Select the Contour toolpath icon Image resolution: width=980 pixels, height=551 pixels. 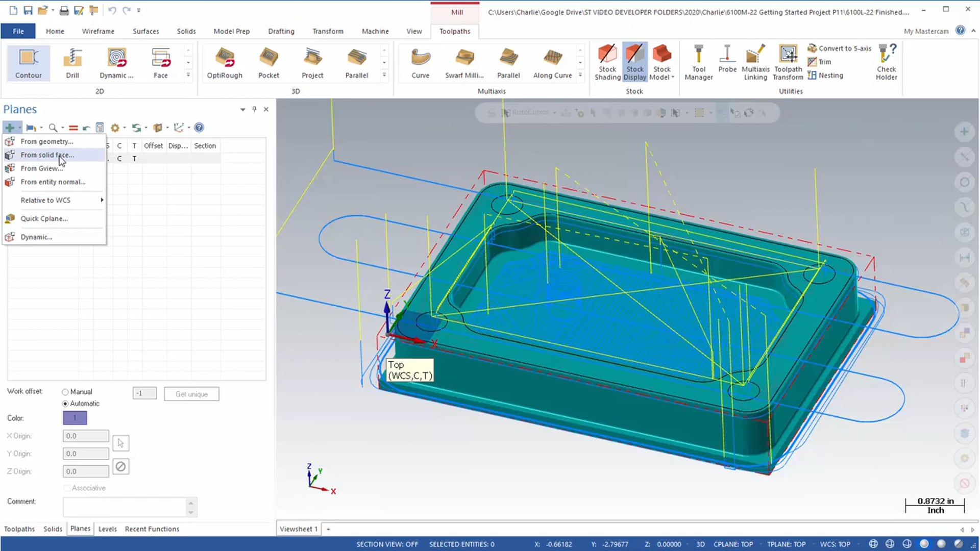[28, 62]
